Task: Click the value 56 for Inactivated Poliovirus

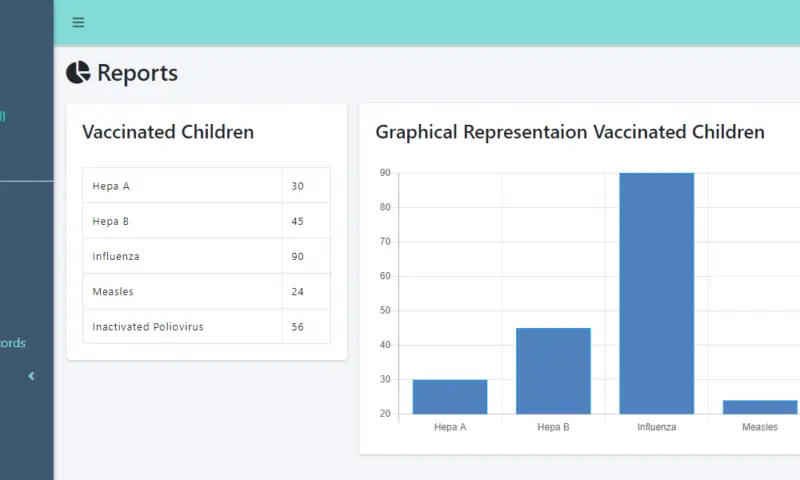Action: click(298, 326)
